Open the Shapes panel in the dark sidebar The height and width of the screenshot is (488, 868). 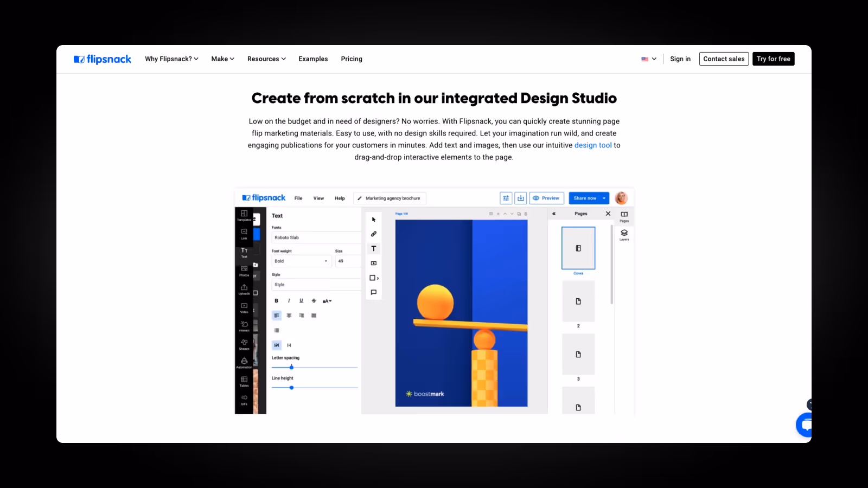coord(244,345)
